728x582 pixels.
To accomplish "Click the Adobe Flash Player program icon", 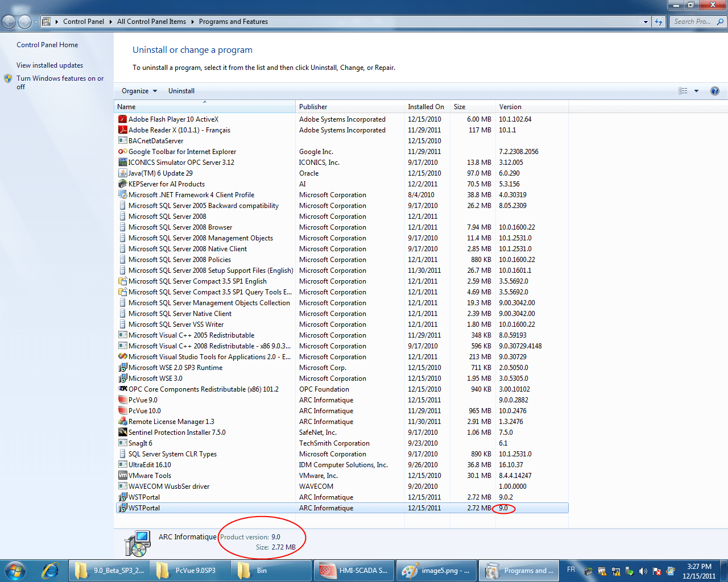I will click(122, 119).
